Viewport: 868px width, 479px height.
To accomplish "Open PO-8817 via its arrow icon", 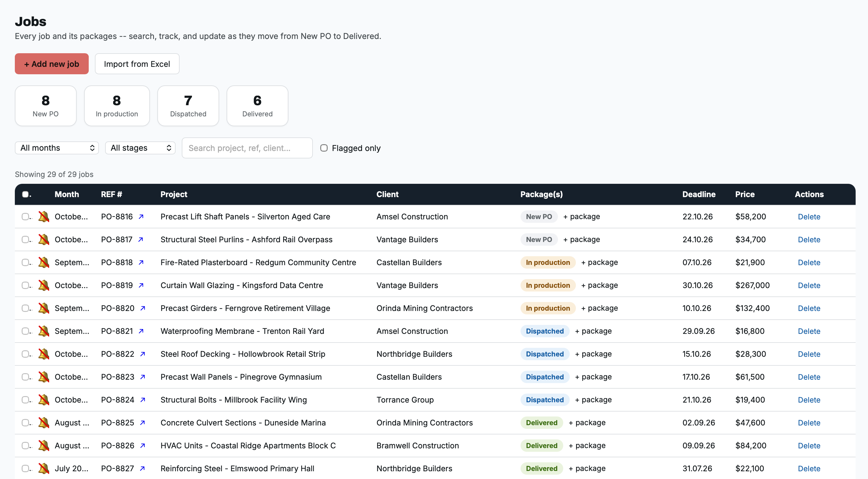I will point(141,239).
